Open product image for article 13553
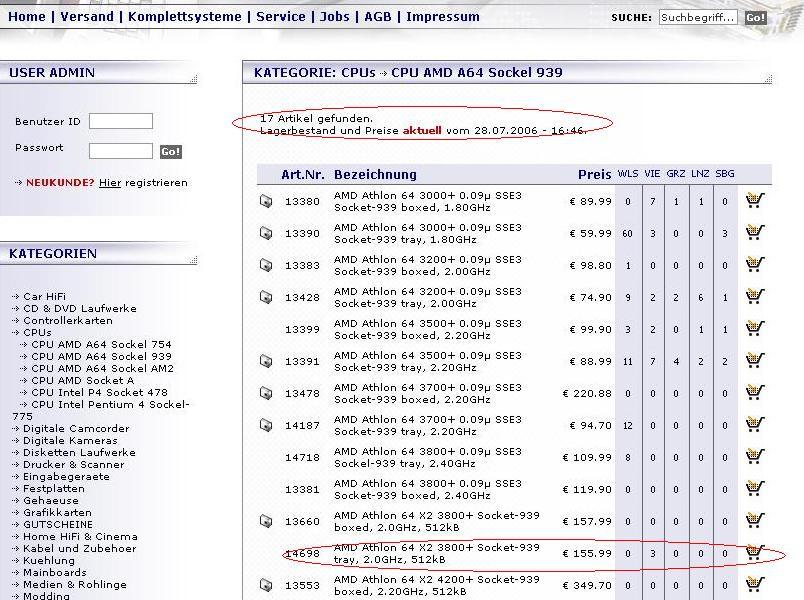Screen dimensions: 804x600 point(266,585)
